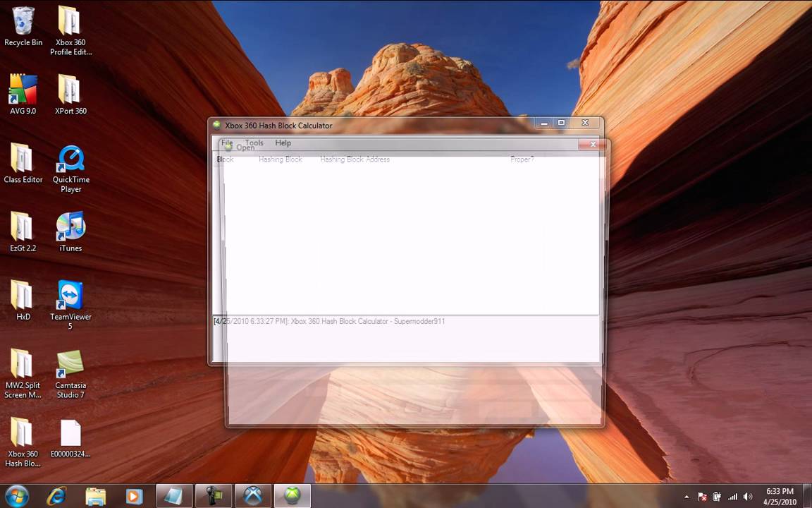Minimize the Xbox 360 Hash Block Calculator window
The height and width of the screenshot is (508, 812).
coord(543,123)
